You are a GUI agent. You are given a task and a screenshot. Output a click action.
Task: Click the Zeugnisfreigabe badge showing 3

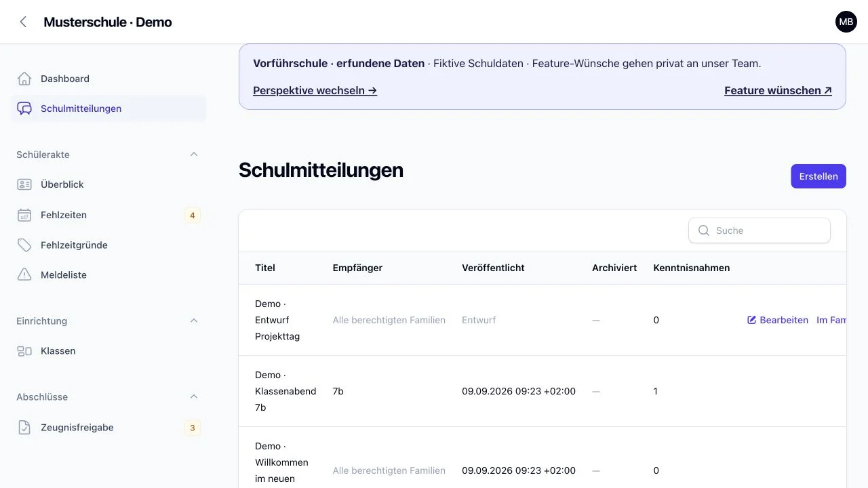coord(193,428)
